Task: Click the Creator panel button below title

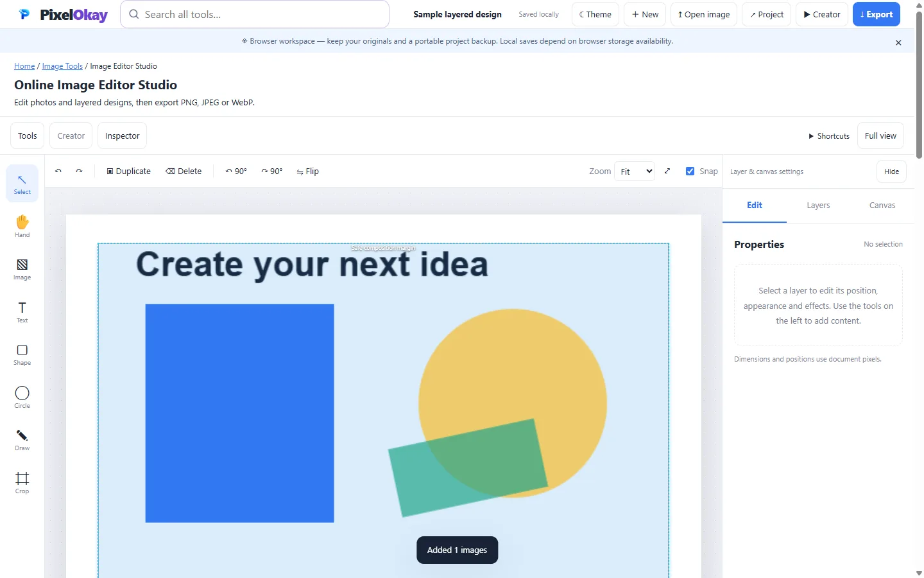Action: (x=71, y=136)
